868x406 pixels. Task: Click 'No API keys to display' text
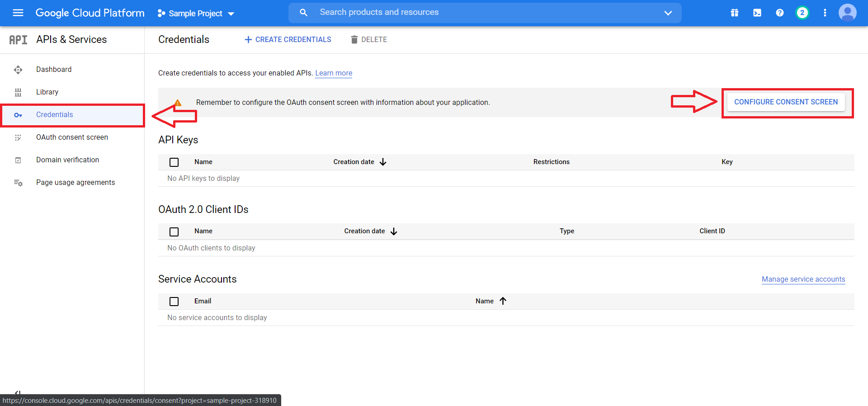coord(203,179)
